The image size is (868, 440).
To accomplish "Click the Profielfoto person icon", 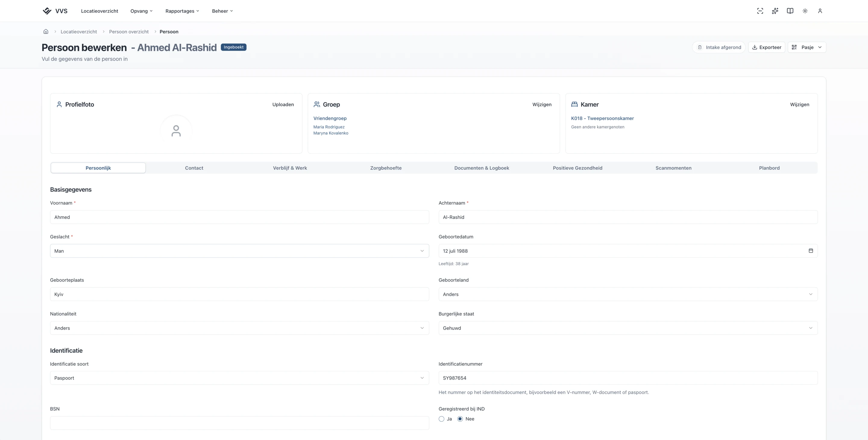I will click(59, 105).
